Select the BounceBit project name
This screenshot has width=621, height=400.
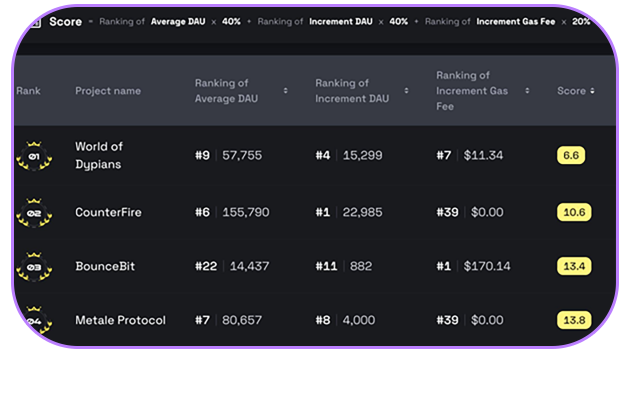click(x=104, y=266)
